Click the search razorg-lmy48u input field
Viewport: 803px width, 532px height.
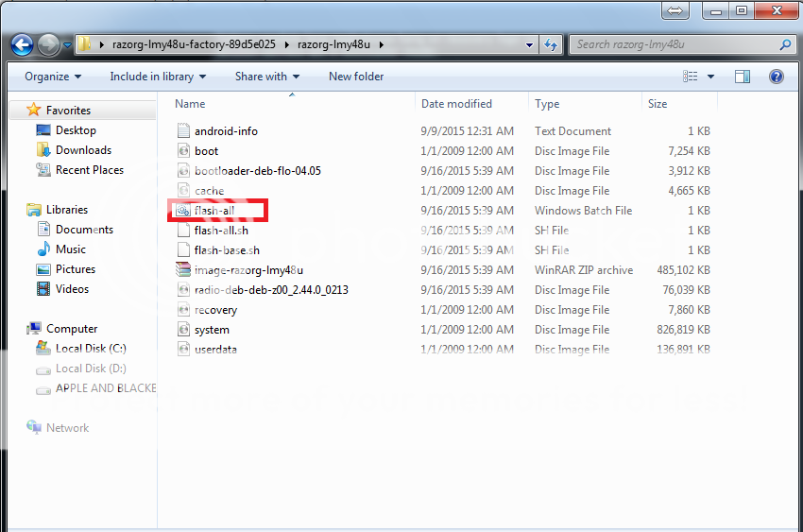pyautogui.click(x=675, y=44)
